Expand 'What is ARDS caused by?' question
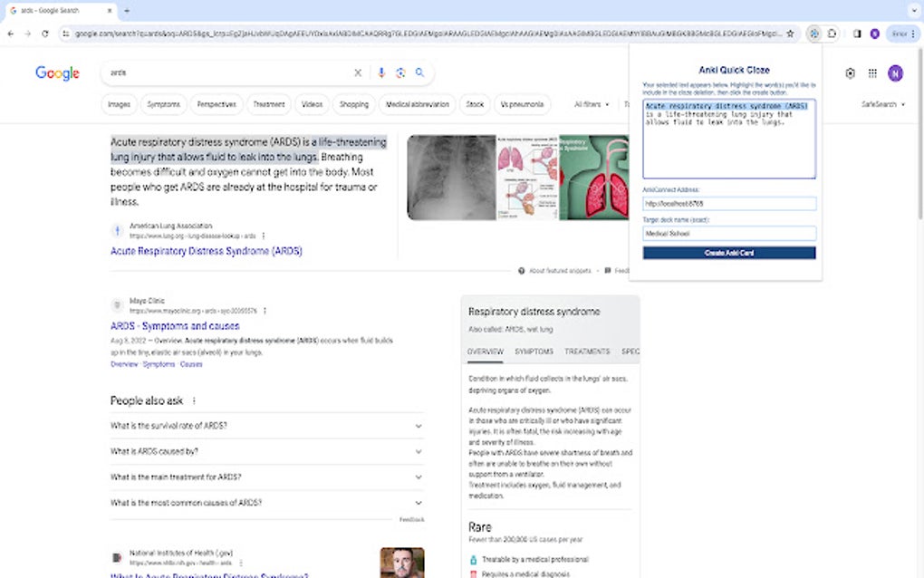The image size is (924, 578). pyautogui.click(x=266, y=451)
